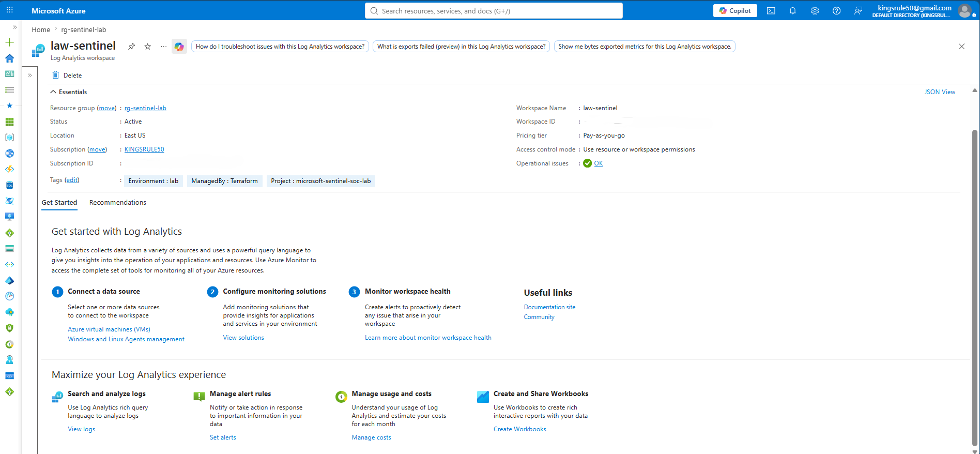Click Create Workbooks link
The image size is (980, 454).
pos(519,429)
